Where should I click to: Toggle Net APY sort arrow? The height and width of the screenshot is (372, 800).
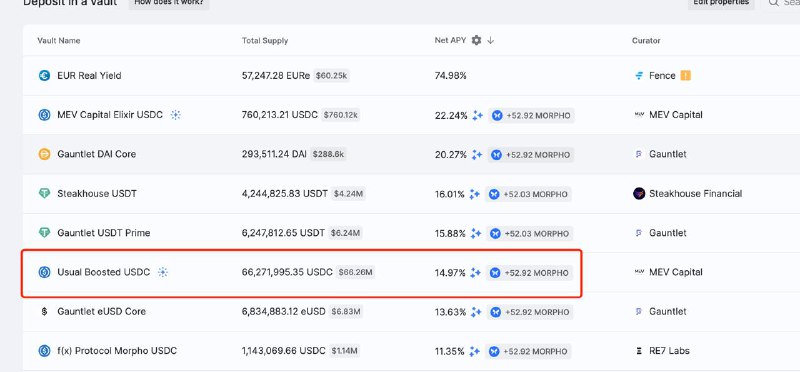pyautogui.click(x=490, y=40)
